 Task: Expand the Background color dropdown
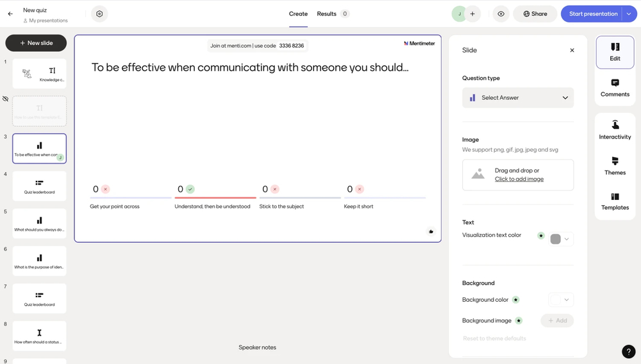coord(560,300)
